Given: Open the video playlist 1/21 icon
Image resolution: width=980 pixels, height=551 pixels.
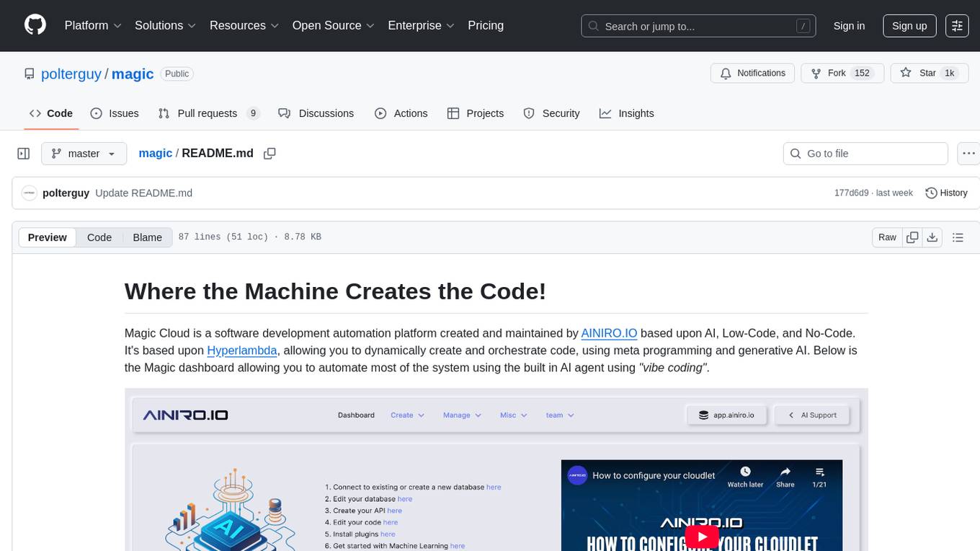Looking at the screenshot, I should tap(819, 477).
